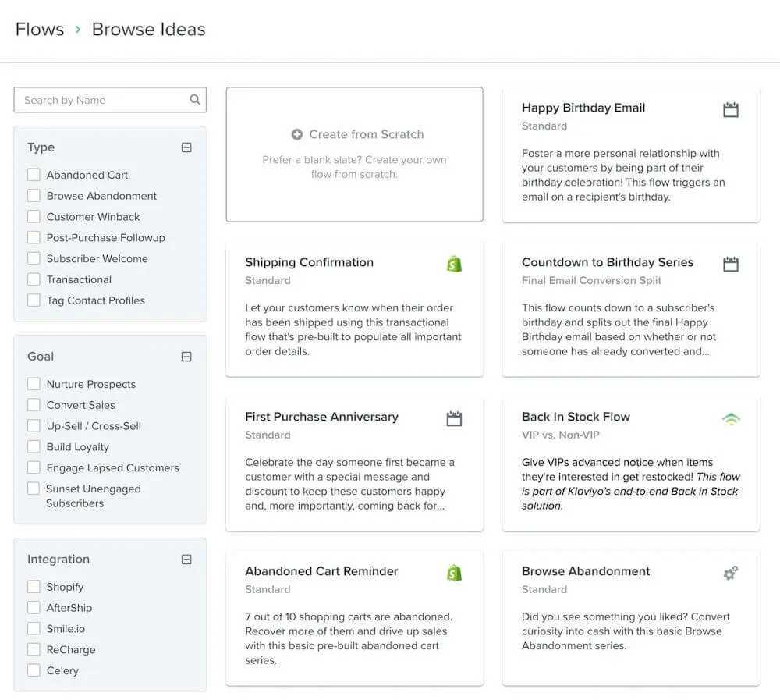Focus the Search by Name field
Viewport: 780px width, 700px height.
click(x=101, y=100)
